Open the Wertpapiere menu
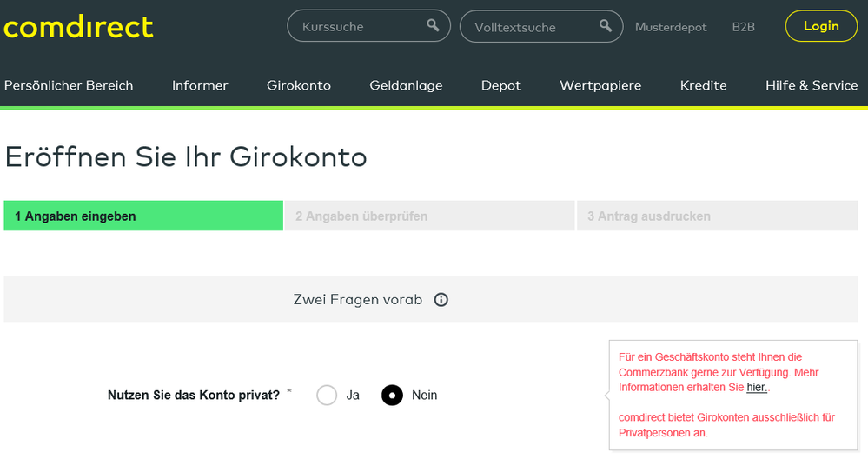 600,85
